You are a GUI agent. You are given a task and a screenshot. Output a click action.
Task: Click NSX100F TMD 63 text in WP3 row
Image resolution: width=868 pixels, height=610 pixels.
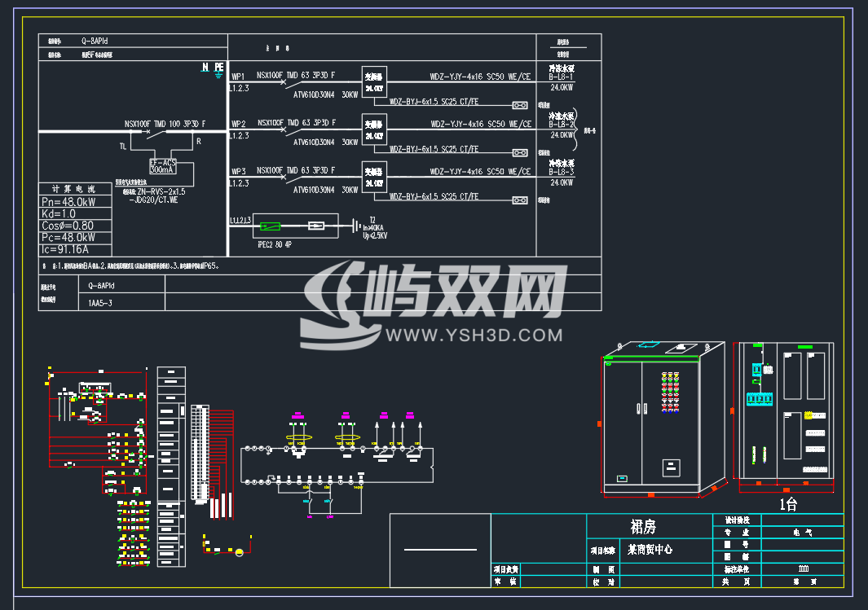pyautogui.click(x=296, y=170)
